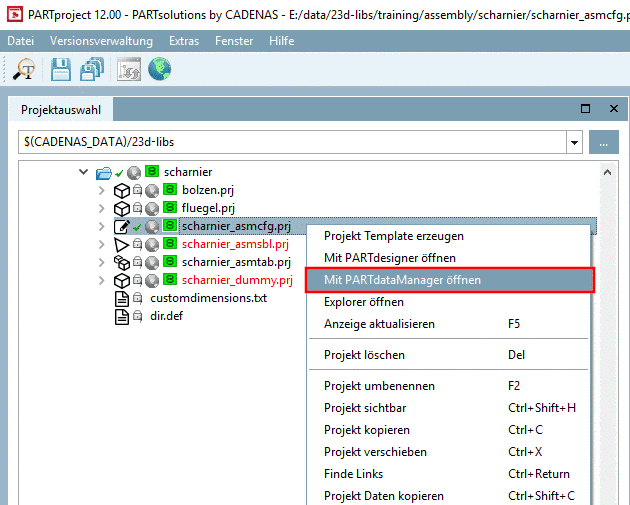This screenshot has width=630, height=505.
Task: Close the Projektauswahl panel
Action: [x=614, y=108]
